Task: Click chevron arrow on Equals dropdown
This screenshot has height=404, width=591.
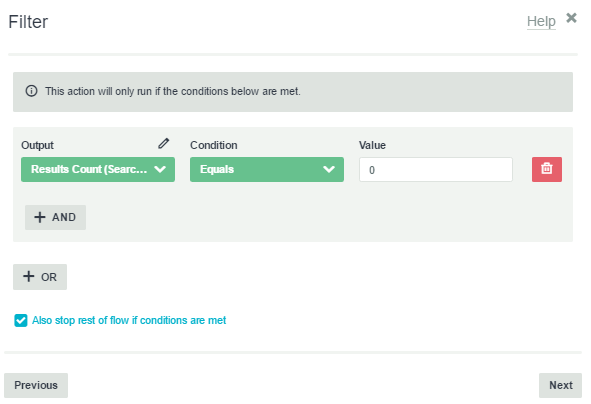Action: tap(329, 169)
